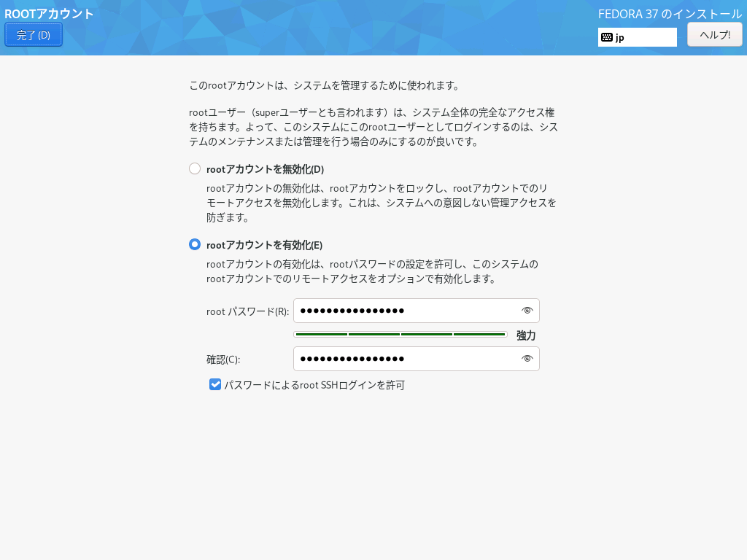Click the FEDORA 37 のインストール heading
This screenshot has width=747, height=560.
670,14
